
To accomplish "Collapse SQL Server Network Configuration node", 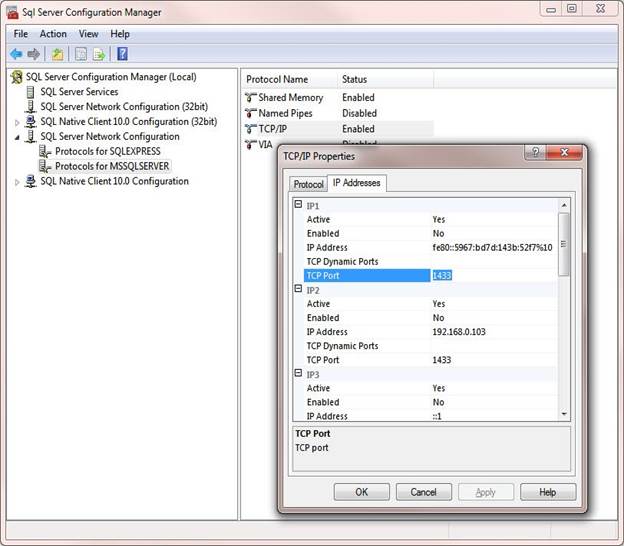I will [x=17, y=137].
